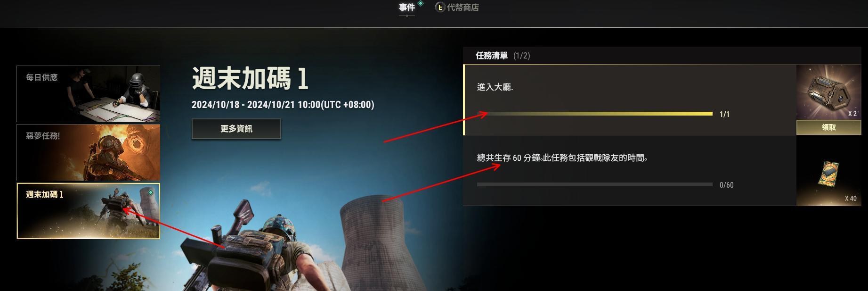
Task: Switch to the 代幣商店 token shop tab
Action: (457, 8)
